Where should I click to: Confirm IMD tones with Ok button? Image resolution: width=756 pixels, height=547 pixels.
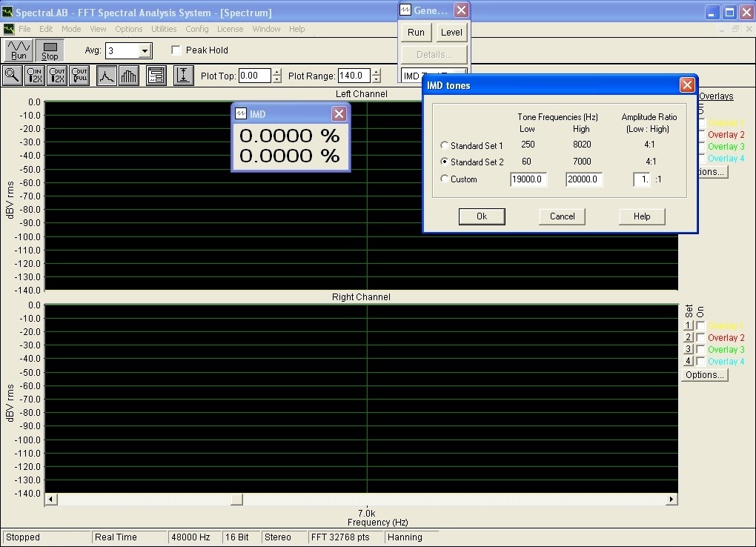(x=482, y=216)
